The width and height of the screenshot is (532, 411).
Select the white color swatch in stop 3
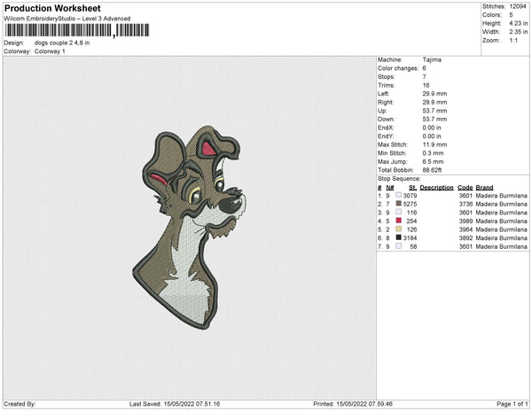coord(399,212)
